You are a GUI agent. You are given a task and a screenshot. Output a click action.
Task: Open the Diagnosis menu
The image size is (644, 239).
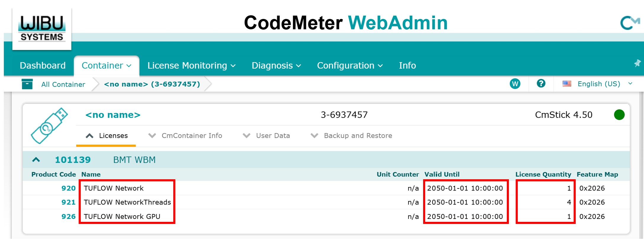tap(276, 65)
